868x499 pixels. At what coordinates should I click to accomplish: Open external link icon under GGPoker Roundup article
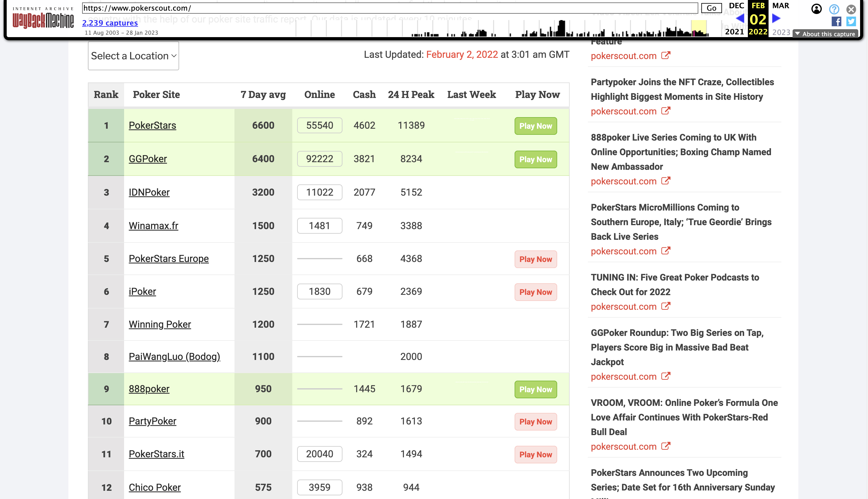(x=665, y=376)
